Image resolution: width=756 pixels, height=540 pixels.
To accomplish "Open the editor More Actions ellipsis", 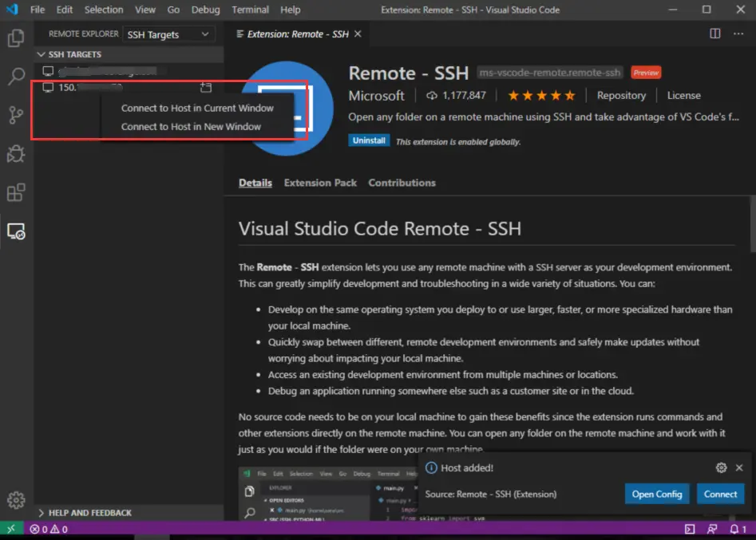I will pyautogui.click(x=738, y=34).
